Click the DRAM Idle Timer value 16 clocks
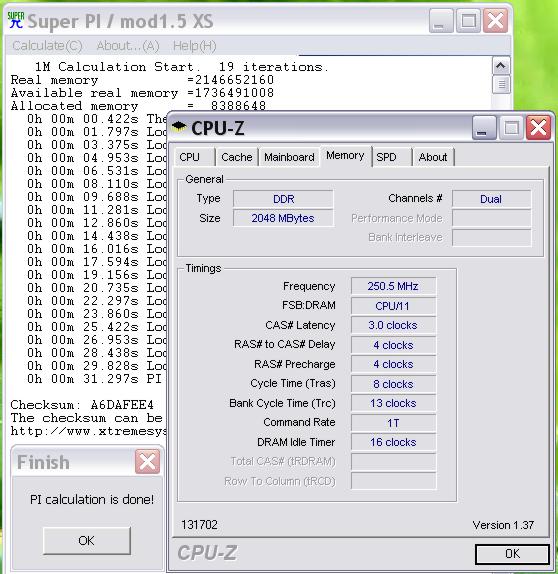The image size is (558, 574). [393, 442]
